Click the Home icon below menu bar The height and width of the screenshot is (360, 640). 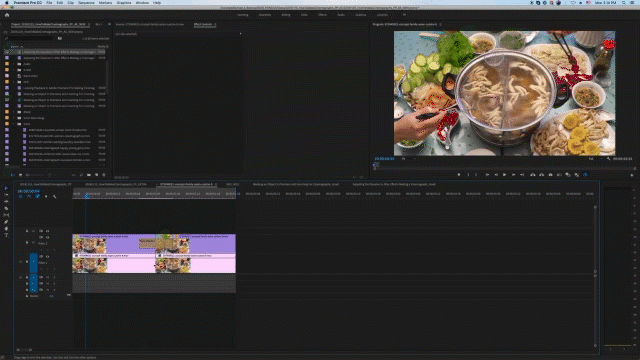[7, 15]
